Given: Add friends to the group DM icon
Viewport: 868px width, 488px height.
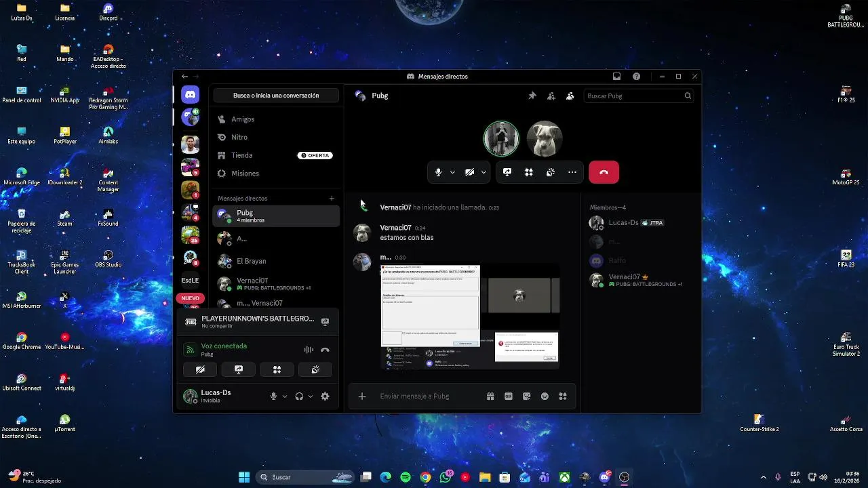Looking at the screenshot, I should (551, 96).
